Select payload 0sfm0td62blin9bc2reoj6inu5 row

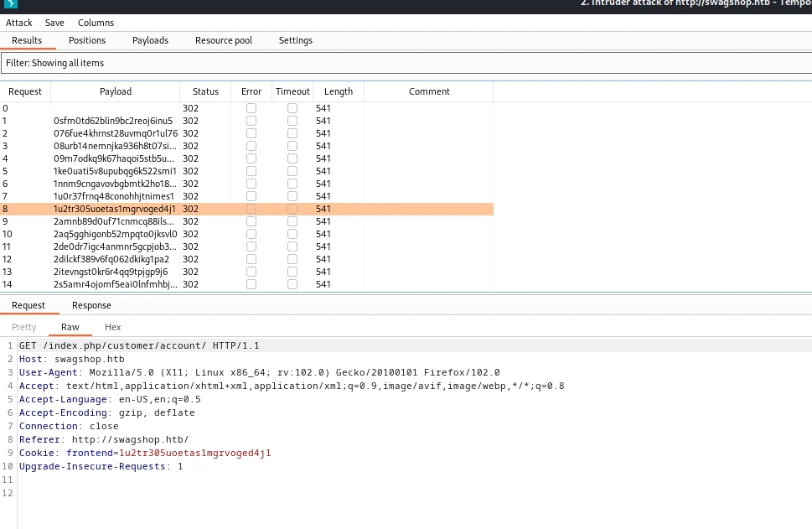coord(246,121)
